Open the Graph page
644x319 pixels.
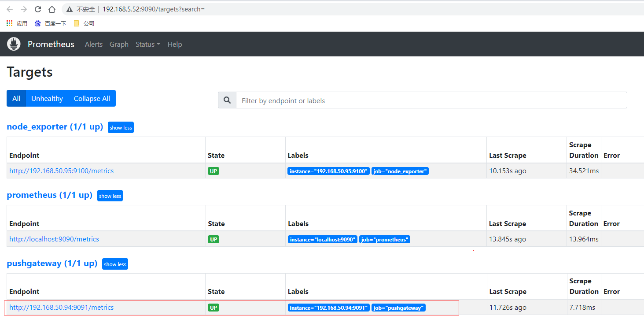tap(119, 45)
